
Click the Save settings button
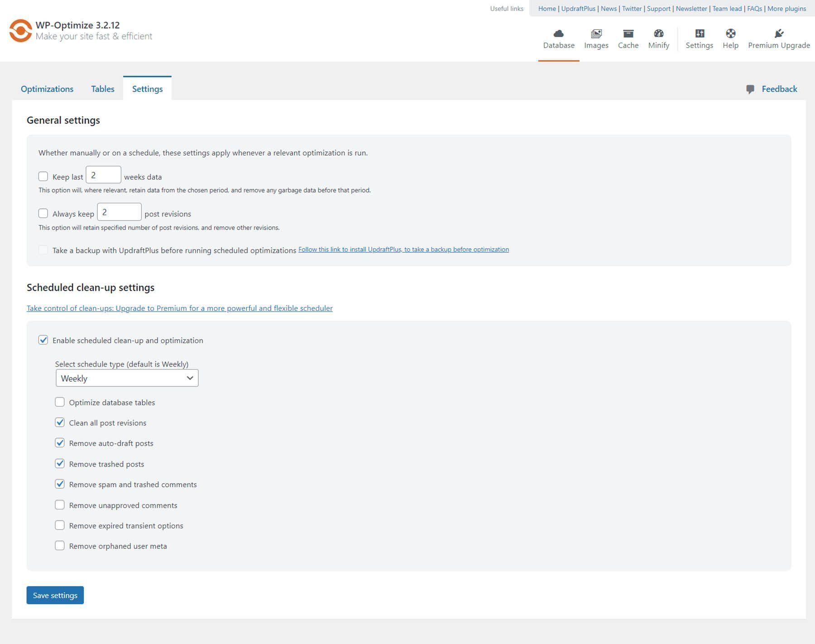55,595
